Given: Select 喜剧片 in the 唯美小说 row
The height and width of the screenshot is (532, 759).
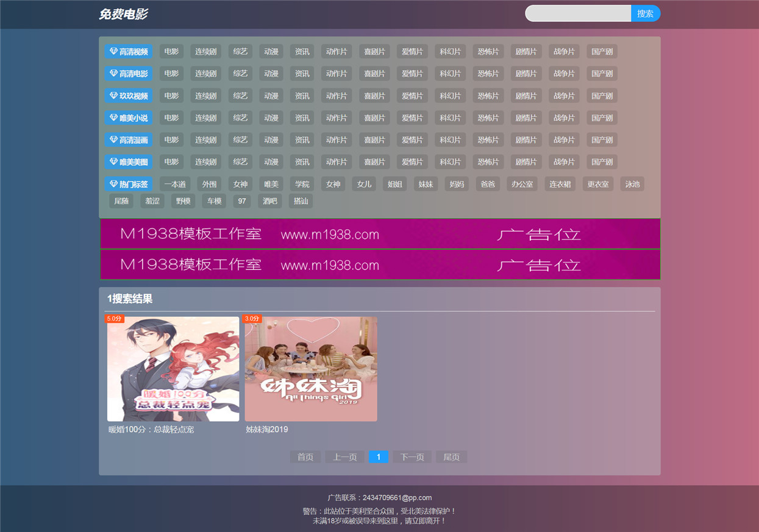Looking at the screenshot, I should pyautogui.click(x=374, y=118).
